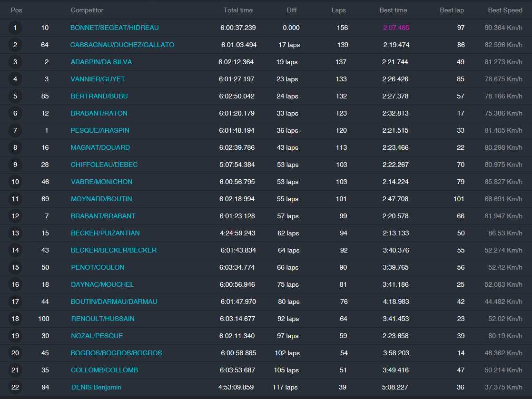
Task: Click the purple best time 2:07.485
Action: 396,28
